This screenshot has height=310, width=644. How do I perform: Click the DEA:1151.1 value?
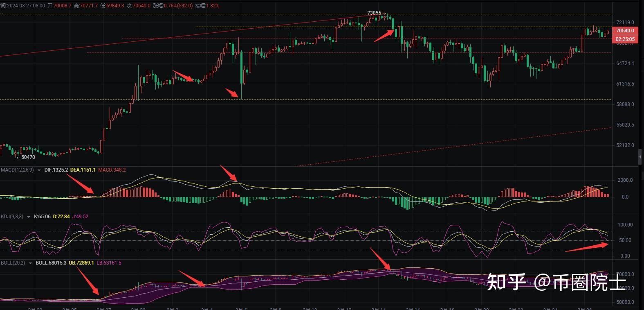click(83, 170)
